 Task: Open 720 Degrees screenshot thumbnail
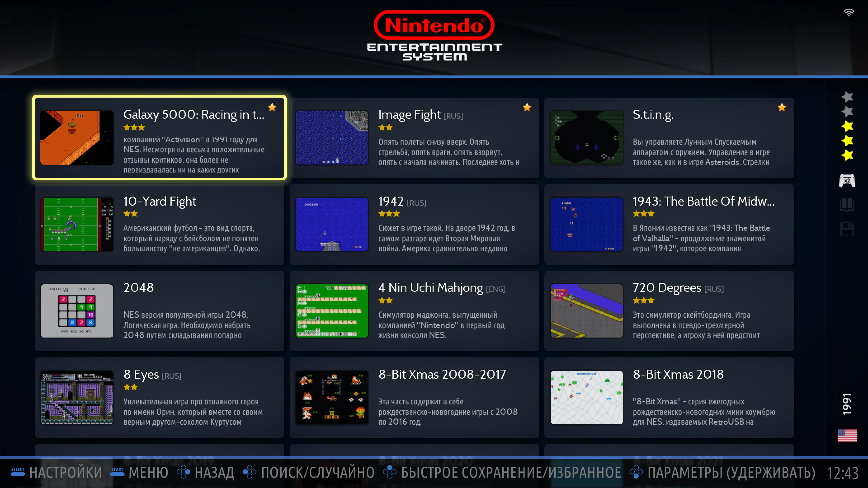(587, 311)
